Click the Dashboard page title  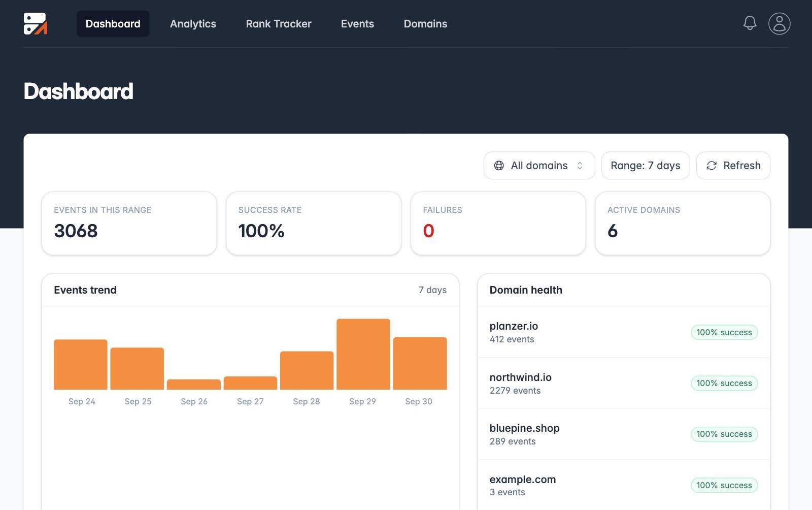[x=79, y=91]
